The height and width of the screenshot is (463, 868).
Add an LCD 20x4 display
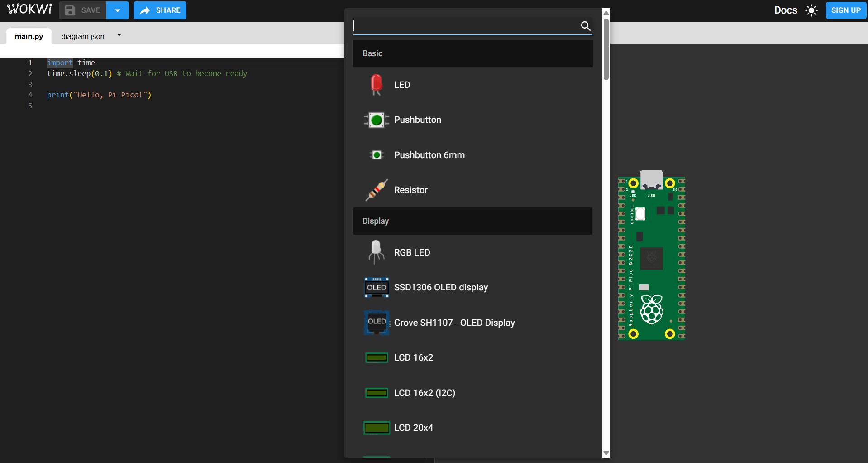(x=413, y=427)
